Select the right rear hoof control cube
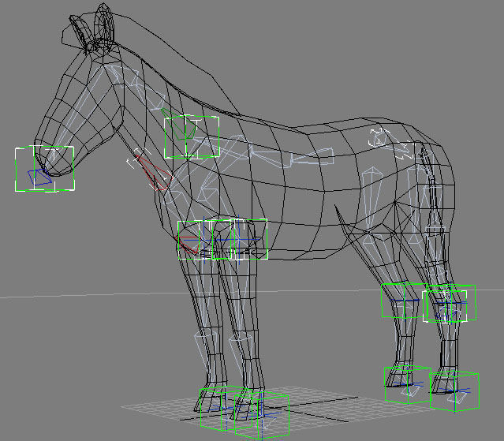 pos(454,391)
